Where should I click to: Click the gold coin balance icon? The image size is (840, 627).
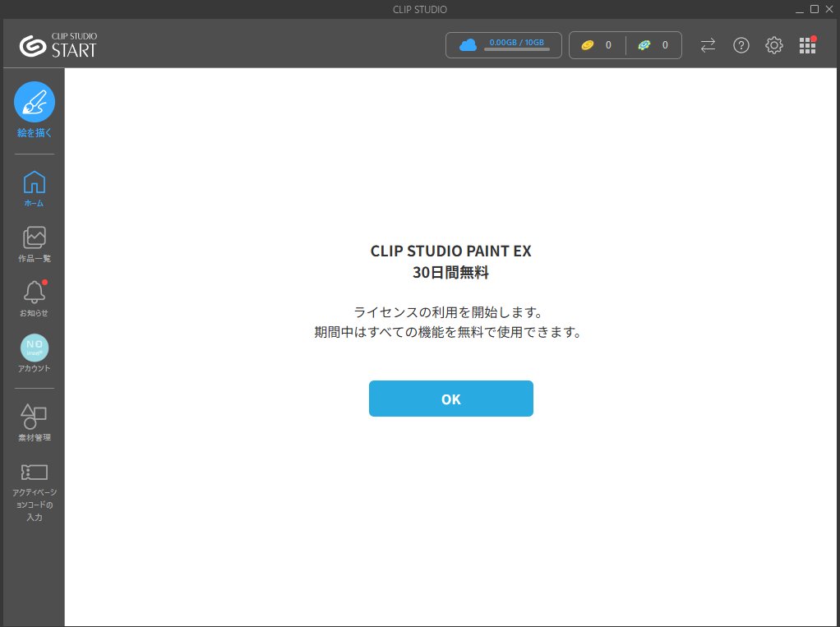pos(588,45)
